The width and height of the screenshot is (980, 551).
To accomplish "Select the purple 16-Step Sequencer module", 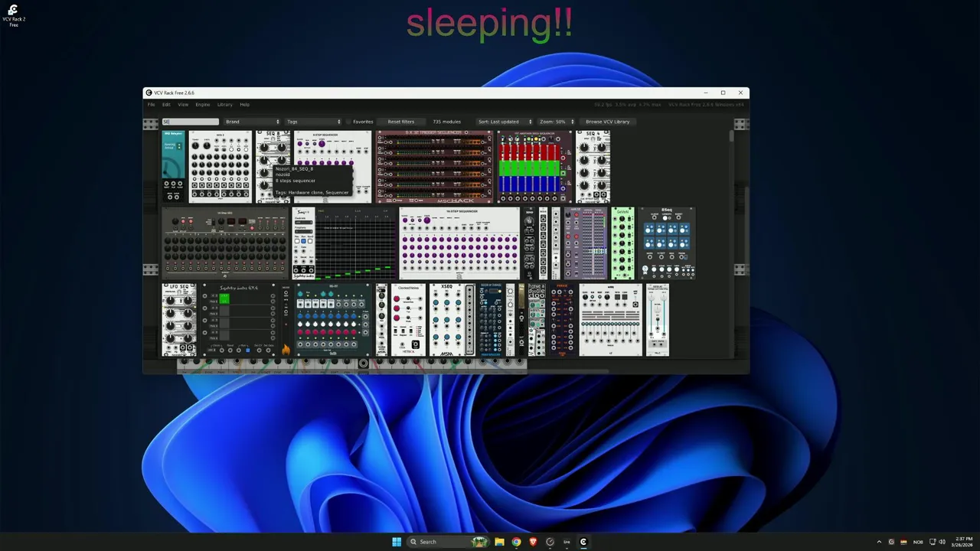I will click(459, 243).
